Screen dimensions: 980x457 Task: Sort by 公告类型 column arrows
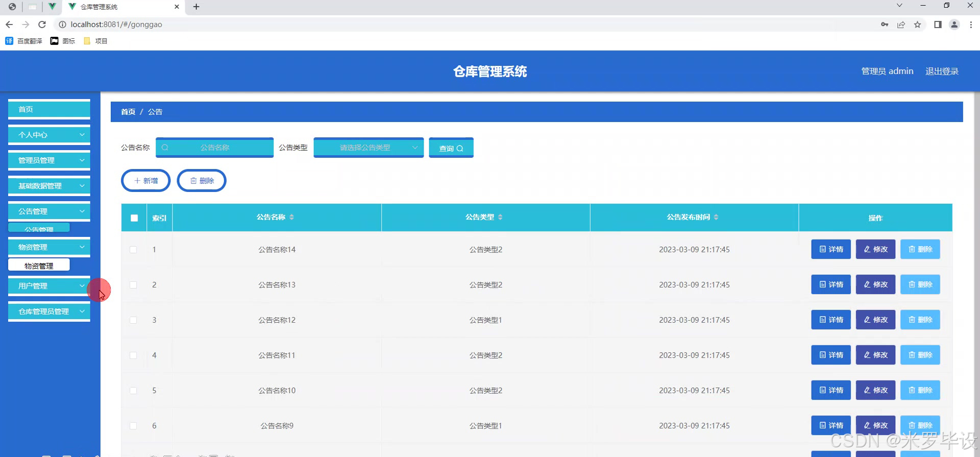click(500, 217)
